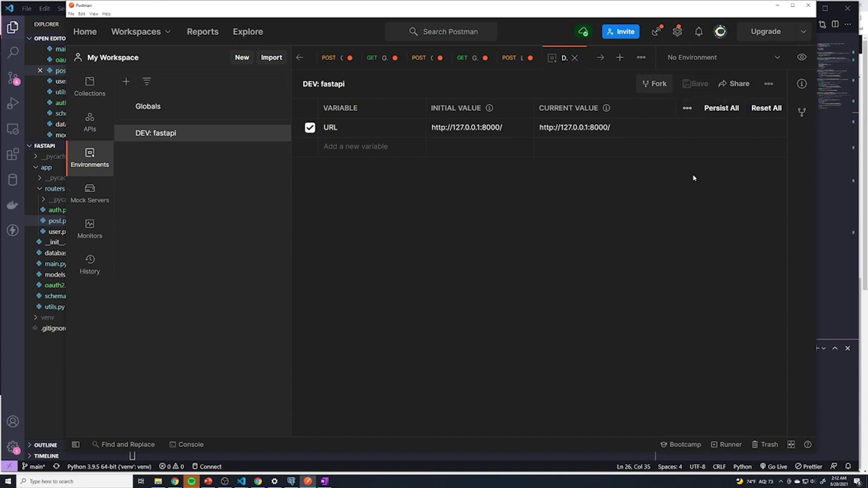This screenshot has width=868, height=488.
Task: Open Postman settings gear icon
Action: 677,32
